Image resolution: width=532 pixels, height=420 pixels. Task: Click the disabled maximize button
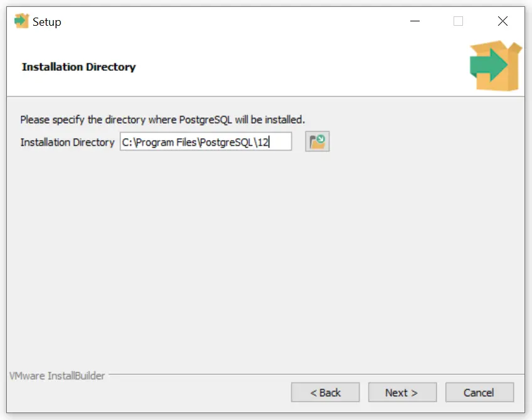coord(458,21)
